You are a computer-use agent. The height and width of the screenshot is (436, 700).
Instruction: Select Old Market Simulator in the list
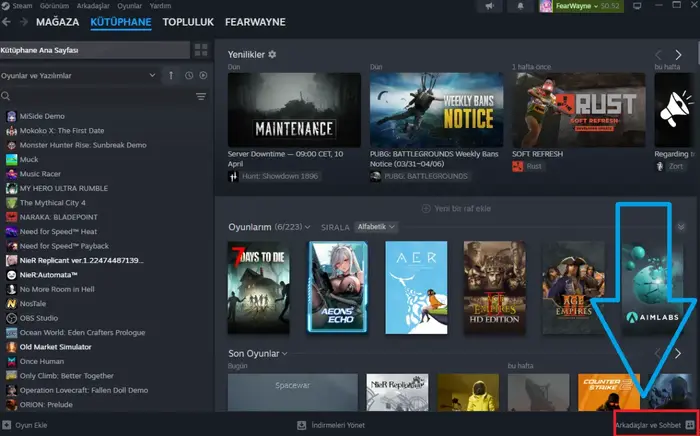click(55, 347)
